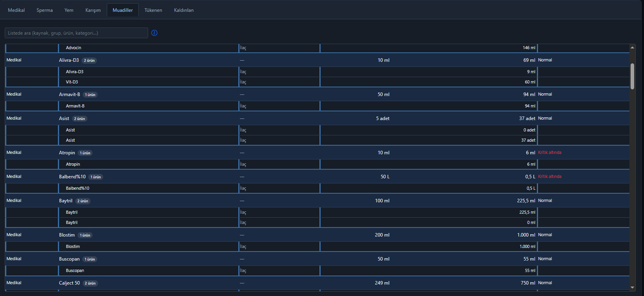Select the Asist product with 37 adet stock
The width and height of the screenshot is (644, 296).
click(317, 141)
